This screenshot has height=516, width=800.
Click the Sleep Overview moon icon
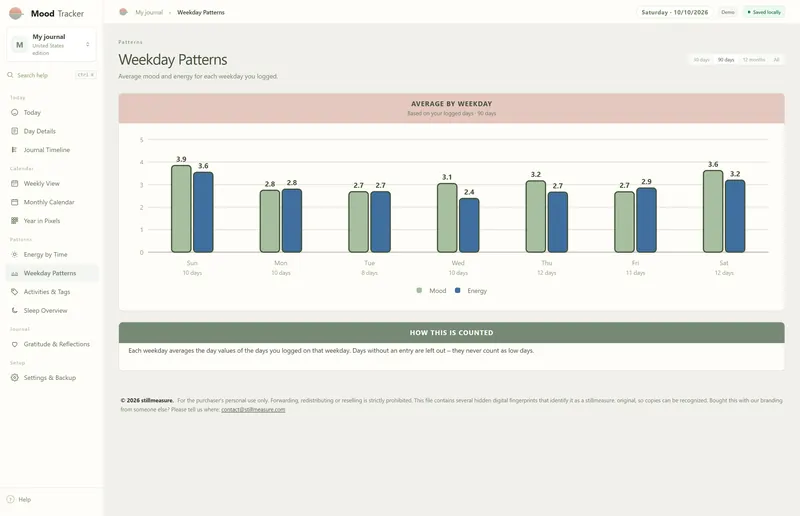tap(14, 310)
